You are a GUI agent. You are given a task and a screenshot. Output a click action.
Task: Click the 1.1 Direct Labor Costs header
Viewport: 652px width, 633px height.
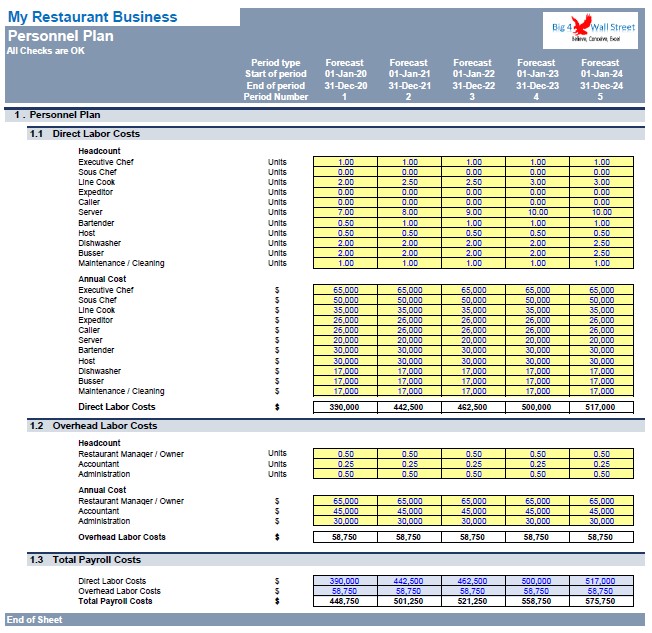click(336, 134)
